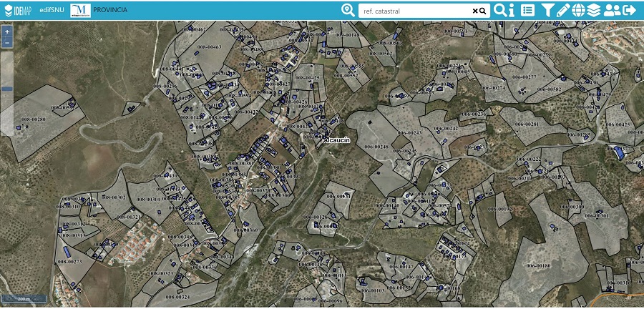644x309 pixels.
Task: Select parcel 008-00323 on the map
Action: (x=161, y=273)
